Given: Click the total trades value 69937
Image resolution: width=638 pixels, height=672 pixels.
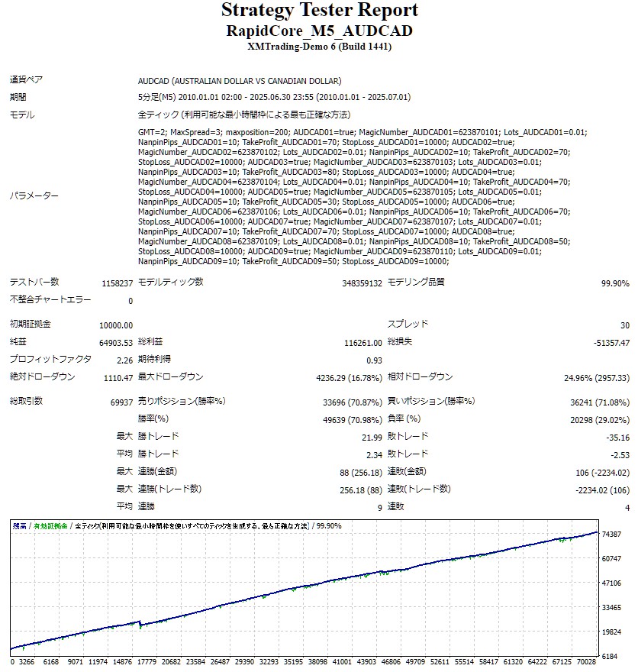Looking at the screenshot, I should coord(121,402).
